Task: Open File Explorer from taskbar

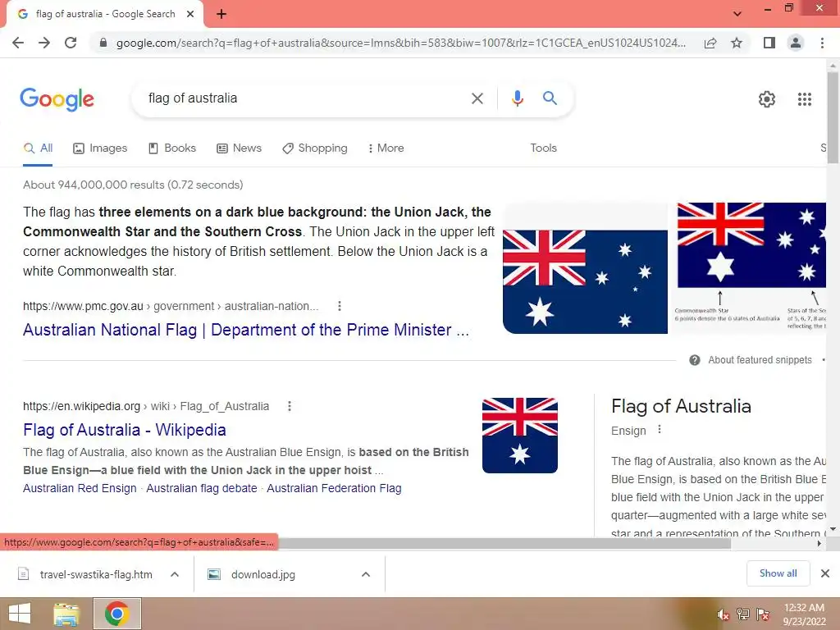Action: [x=66, y=614]
